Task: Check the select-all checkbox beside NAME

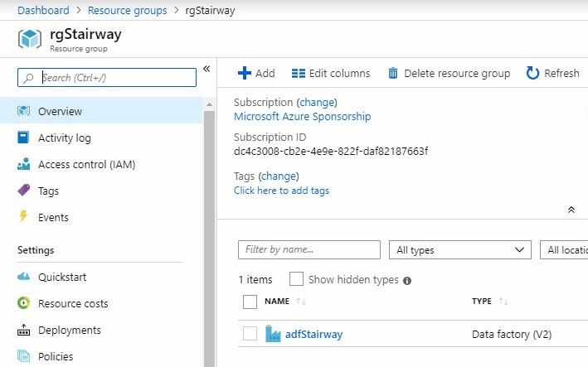Action: tap(250, 302)
